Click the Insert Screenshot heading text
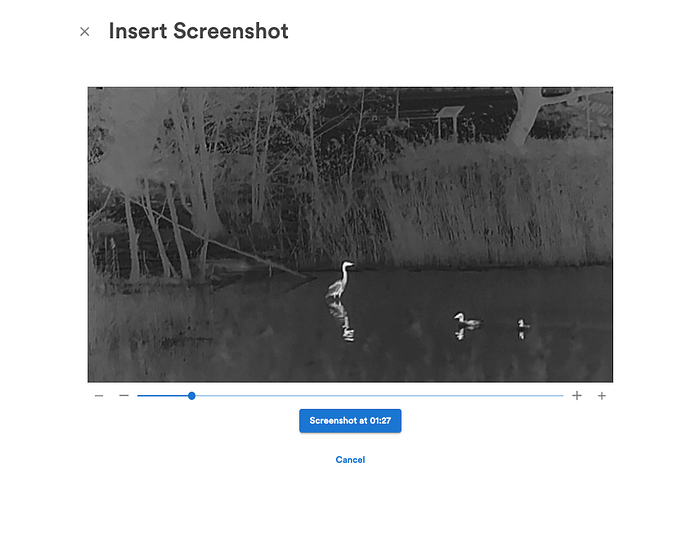700x538 pixels. coord(199,31)
